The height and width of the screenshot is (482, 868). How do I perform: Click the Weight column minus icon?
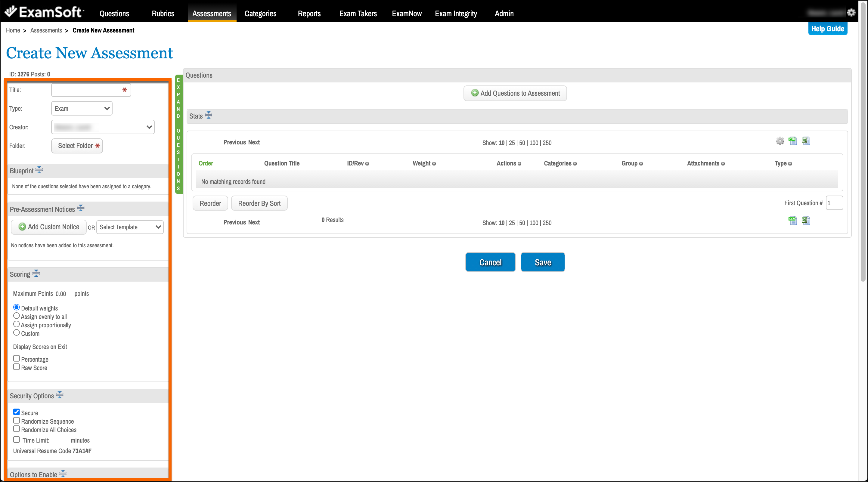click(434, 164)
